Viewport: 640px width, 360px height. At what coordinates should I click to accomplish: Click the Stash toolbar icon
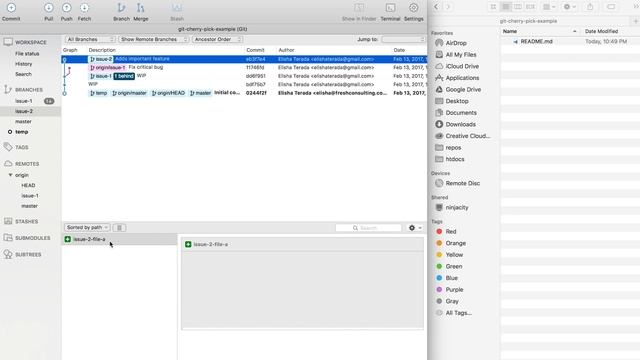[177, 8]
